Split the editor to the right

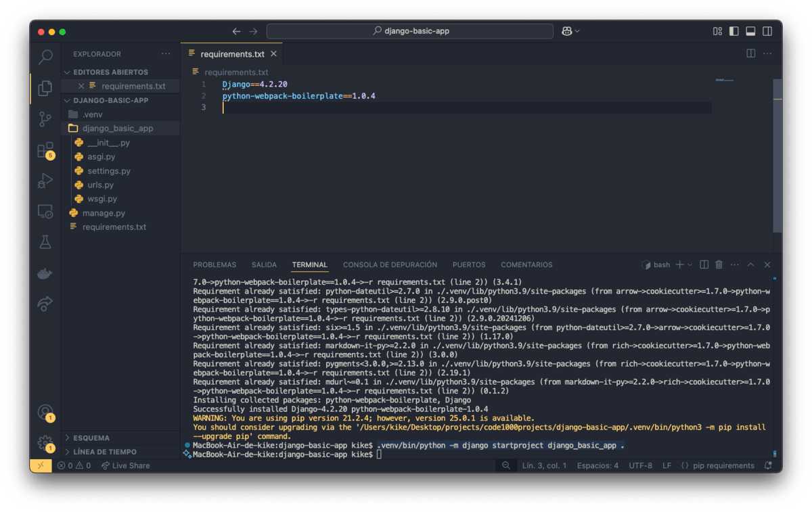tap(750, 53)
